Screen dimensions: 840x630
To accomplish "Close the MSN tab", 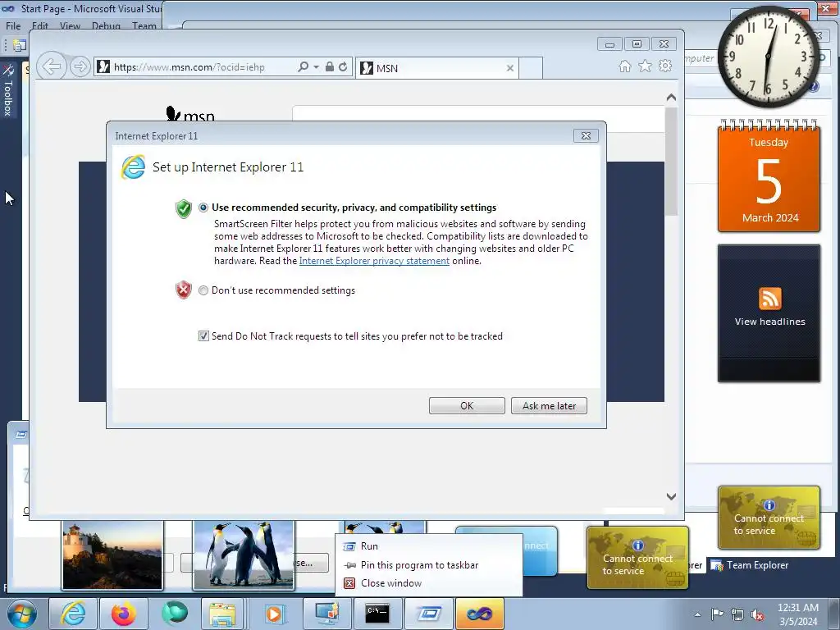I will (x=510, y=68).
